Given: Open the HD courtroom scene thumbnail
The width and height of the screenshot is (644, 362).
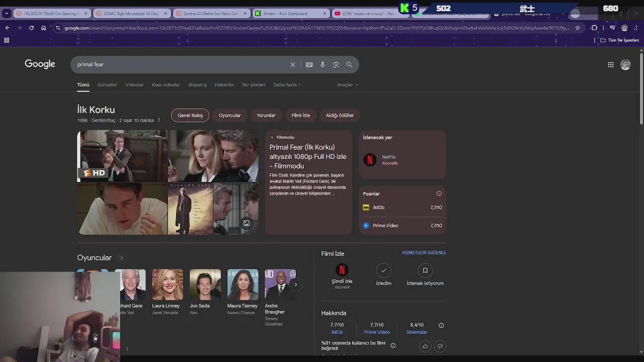Looking at the screenshot, I should [122, 156].
